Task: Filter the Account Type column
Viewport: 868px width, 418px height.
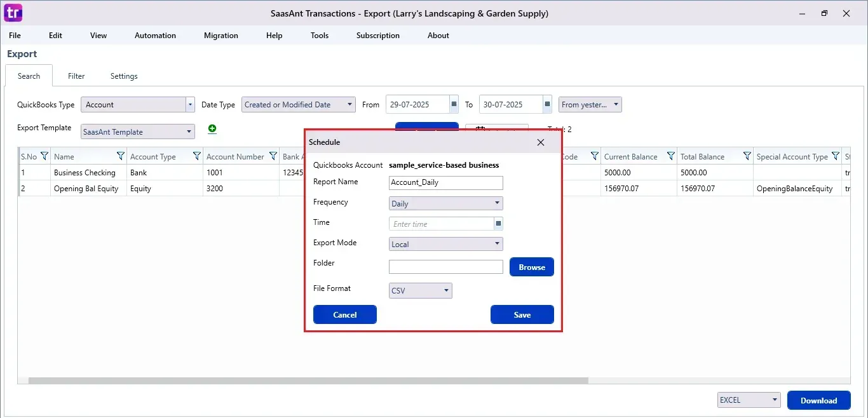Action: tap(197, 156)
